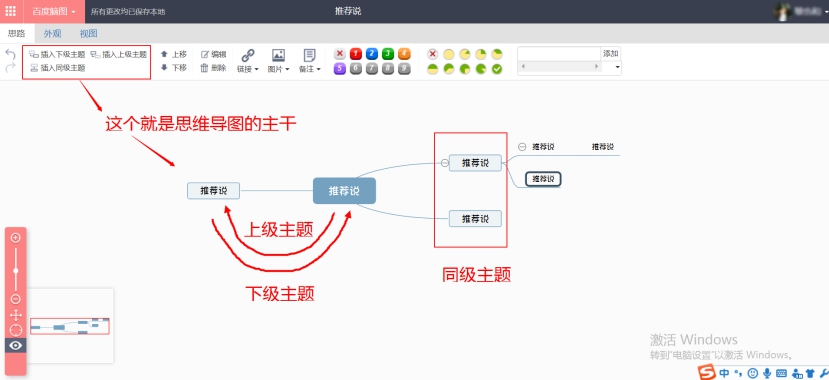The width and height of the screenshot is (829, 380).
Task: Collapse the top-right underlined 推荐说 branch
Action: click(522, 147)
